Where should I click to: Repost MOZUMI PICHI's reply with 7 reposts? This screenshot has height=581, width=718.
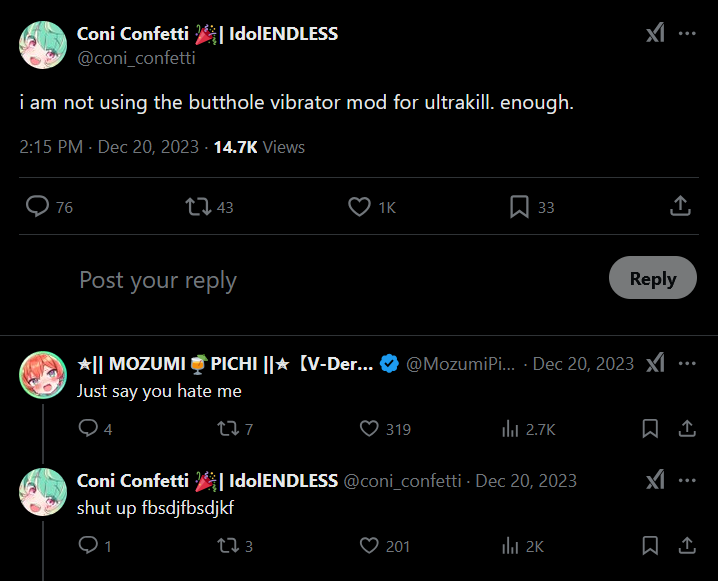(227, 429)
